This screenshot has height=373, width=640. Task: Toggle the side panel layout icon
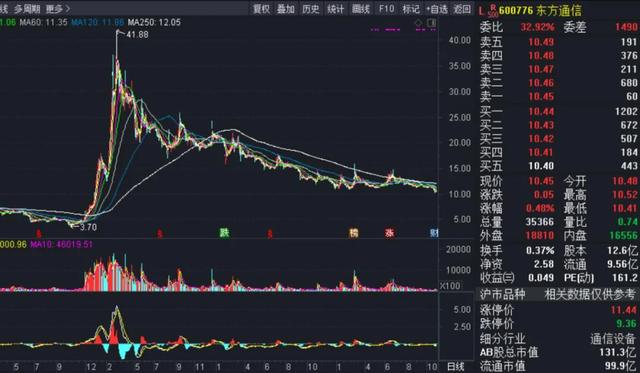pos(431,23)
